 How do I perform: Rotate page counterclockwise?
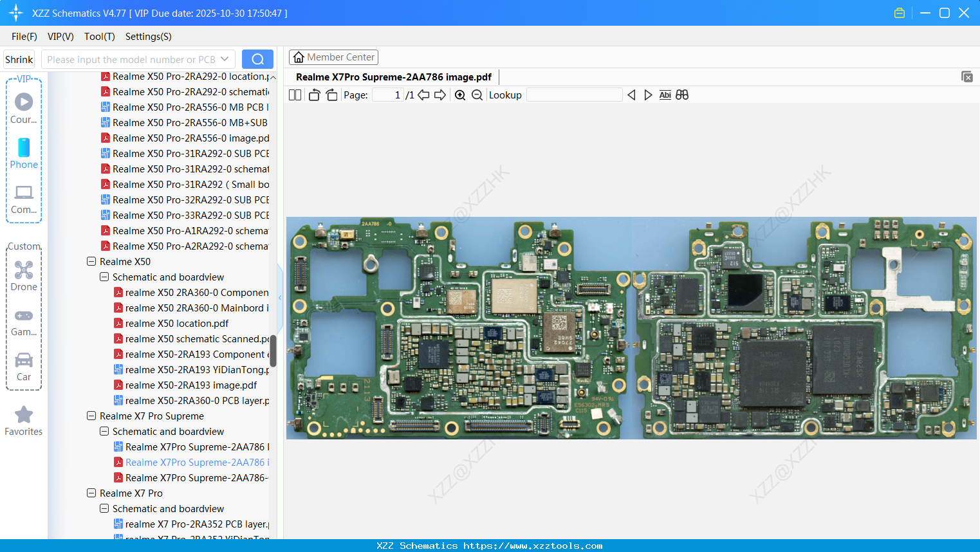tap(314, 95)
